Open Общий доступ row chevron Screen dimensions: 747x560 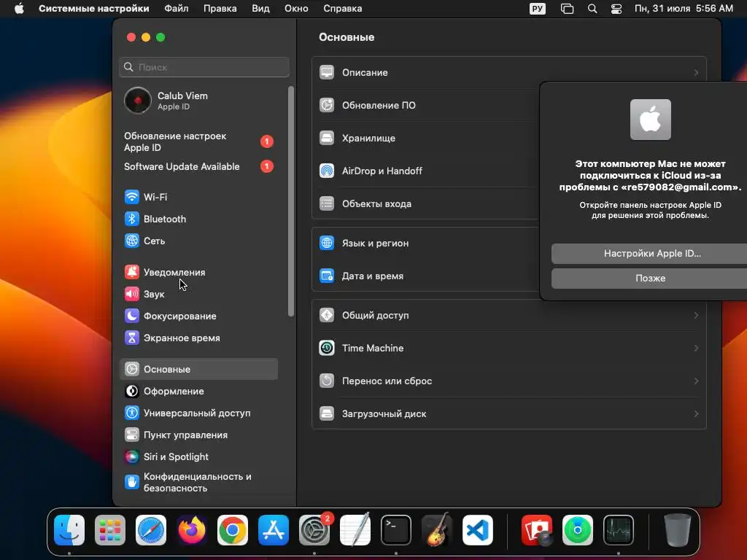tap(696, 315)
